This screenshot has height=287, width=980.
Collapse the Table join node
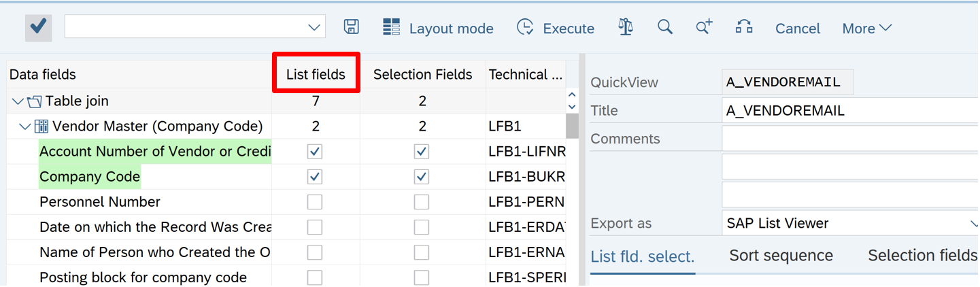18,102
